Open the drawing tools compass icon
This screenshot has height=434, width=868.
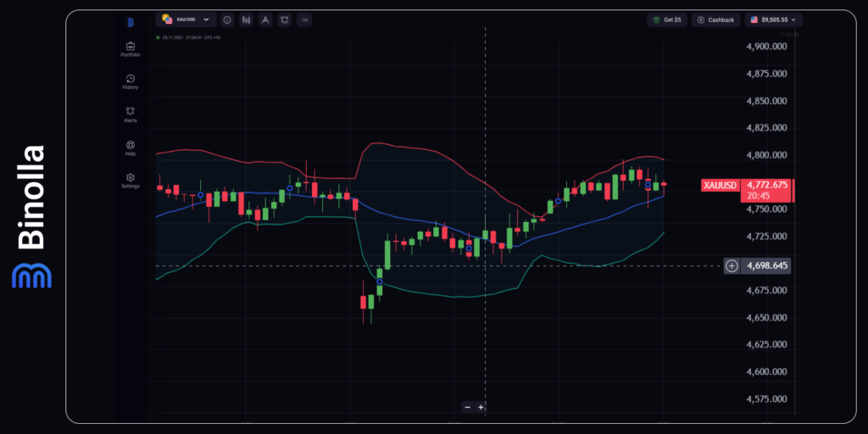tap(265, 20)
